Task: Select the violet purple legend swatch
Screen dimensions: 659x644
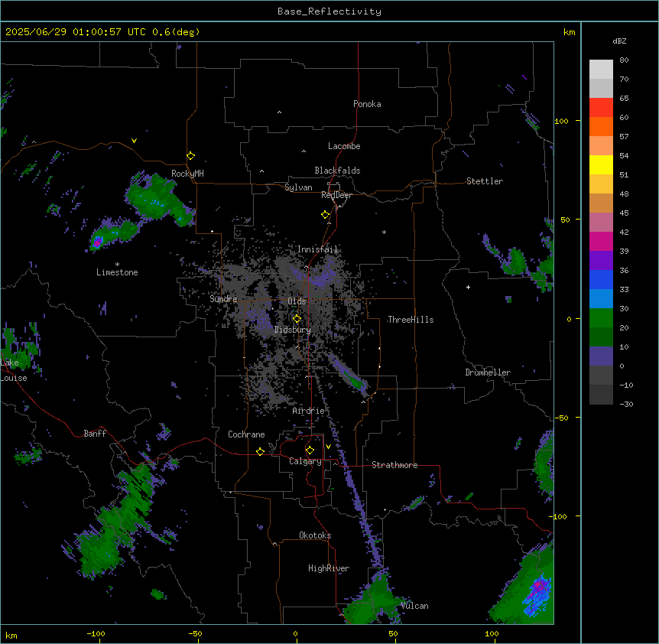Action: 601,261
